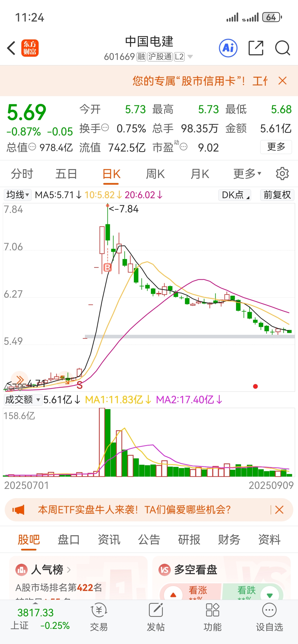Tap the 总值 info circle icon
298x644 pixels.
32,147
